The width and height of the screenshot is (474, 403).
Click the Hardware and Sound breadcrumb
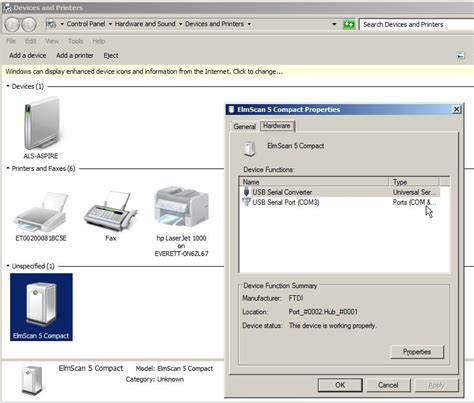click(145, 24)
